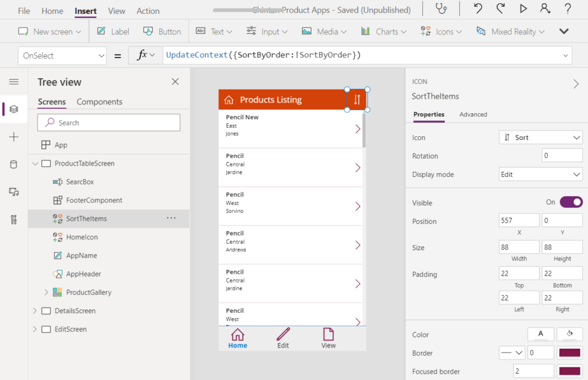Image resolution: width=588 pixels, height=380 pixels.
Task: Open the Action menu tab
Action: pos(148,11)
